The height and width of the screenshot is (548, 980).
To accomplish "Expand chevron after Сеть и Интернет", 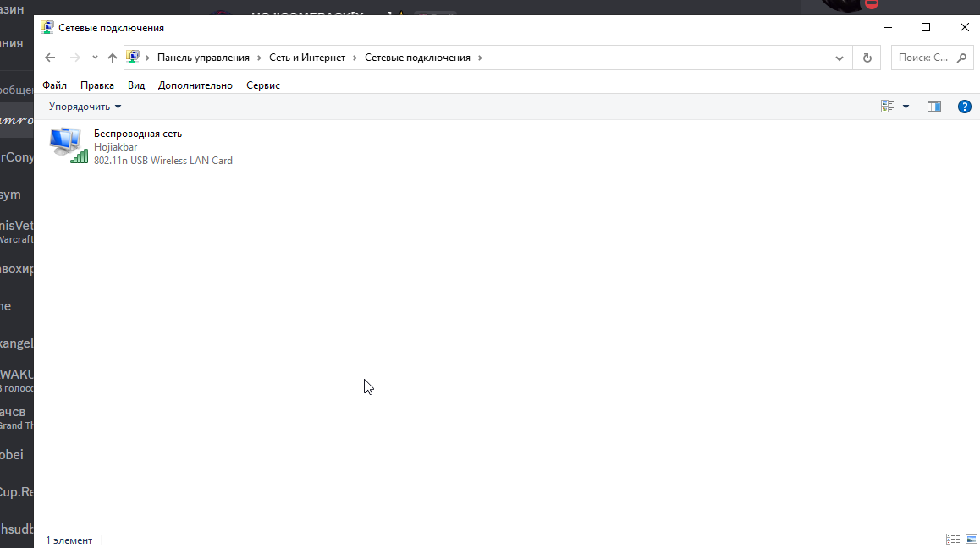I will tap(355, 58).
